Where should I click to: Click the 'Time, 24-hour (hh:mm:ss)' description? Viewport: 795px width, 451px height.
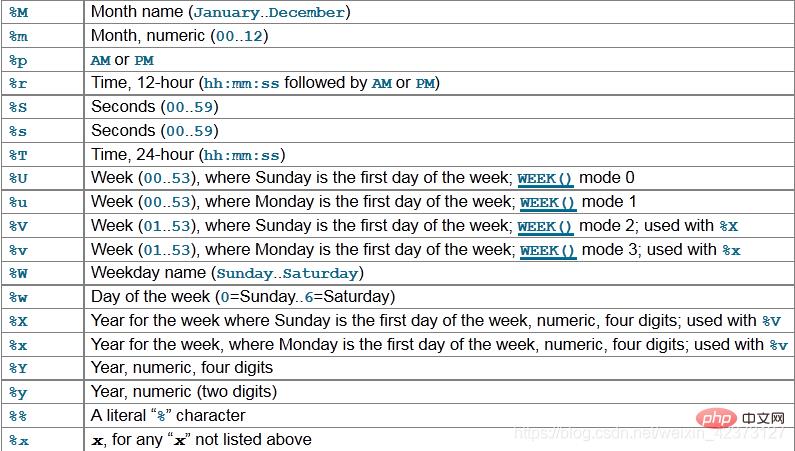[188, 155]
